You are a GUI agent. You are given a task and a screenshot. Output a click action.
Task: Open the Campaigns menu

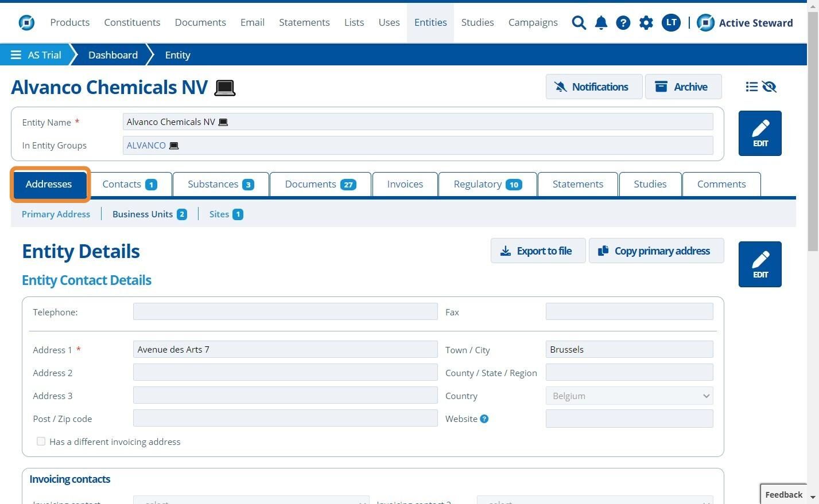(533, 22)
